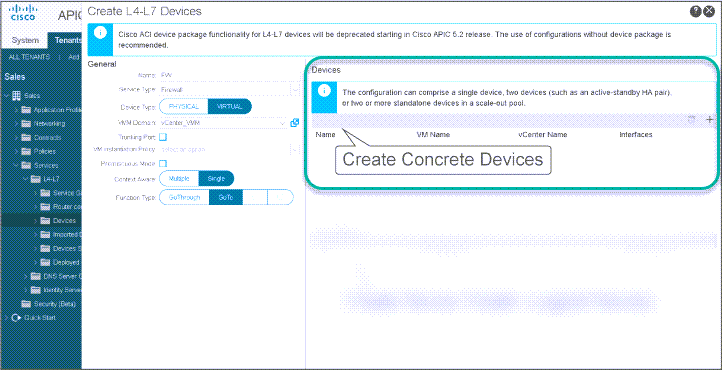
Task: Click the Policies folder icon
Action: pyautogui.click(x=26, y=151)
